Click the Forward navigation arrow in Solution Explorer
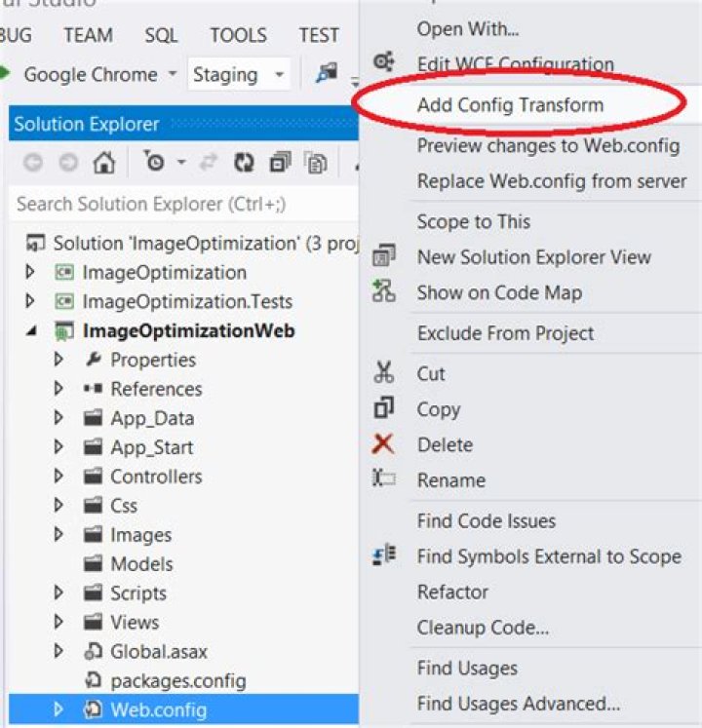The width and height of the screenshot is (702, 728). pyautogui.click(x=68, y=163)
